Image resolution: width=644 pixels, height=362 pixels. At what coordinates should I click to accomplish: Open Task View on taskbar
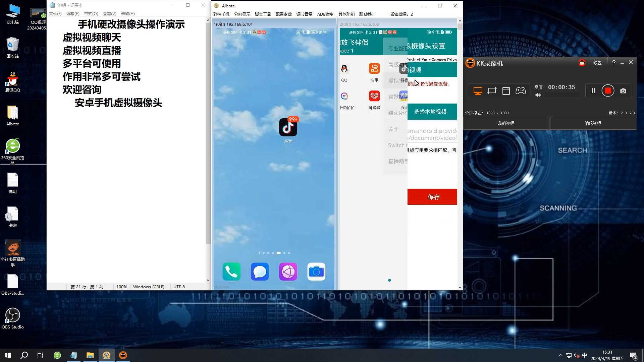pyautogui.click(x=40, y=355)
